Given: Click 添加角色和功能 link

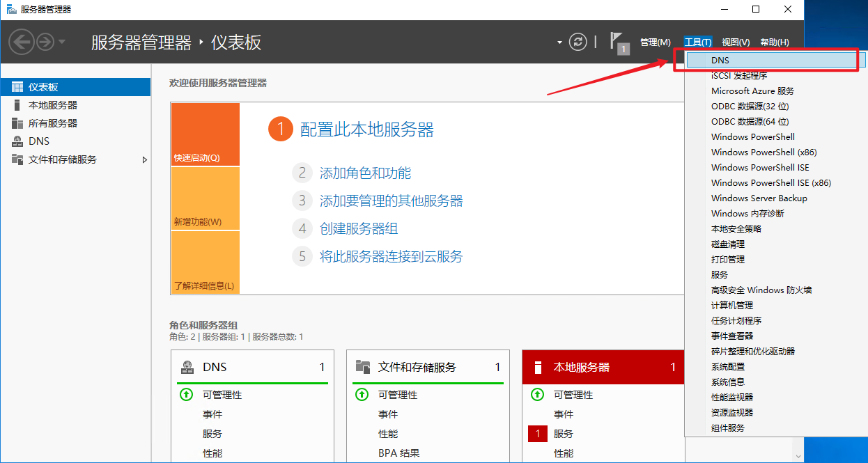Looking at the screenshot, I should click(x=365, y=173).
